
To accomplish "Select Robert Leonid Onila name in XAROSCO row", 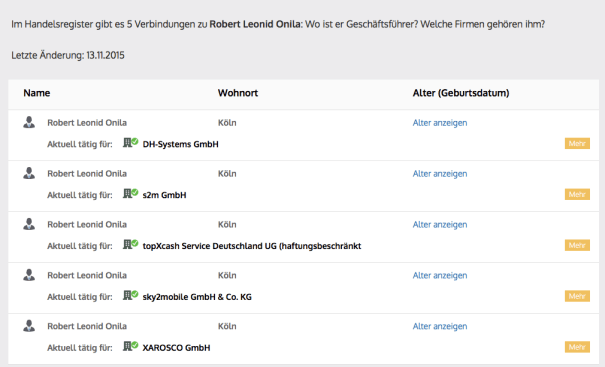I will coord(87,326).
